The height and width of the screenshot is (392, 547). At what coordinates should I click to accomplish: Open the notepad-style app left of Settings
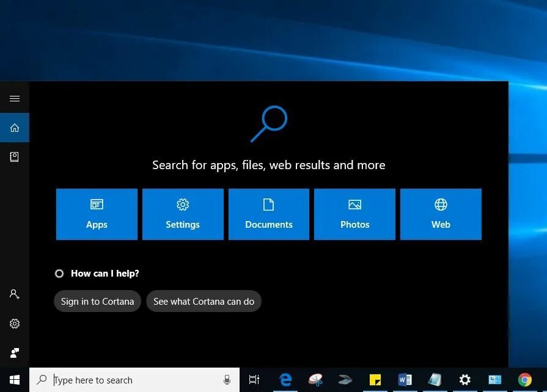pos(435,379)
